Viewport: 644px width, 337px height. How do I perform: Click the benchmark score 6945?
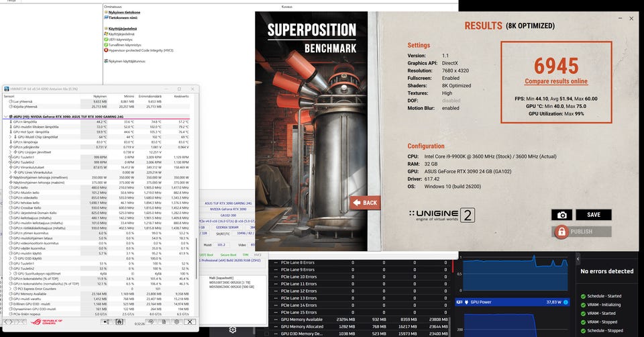tap(556, 66)
